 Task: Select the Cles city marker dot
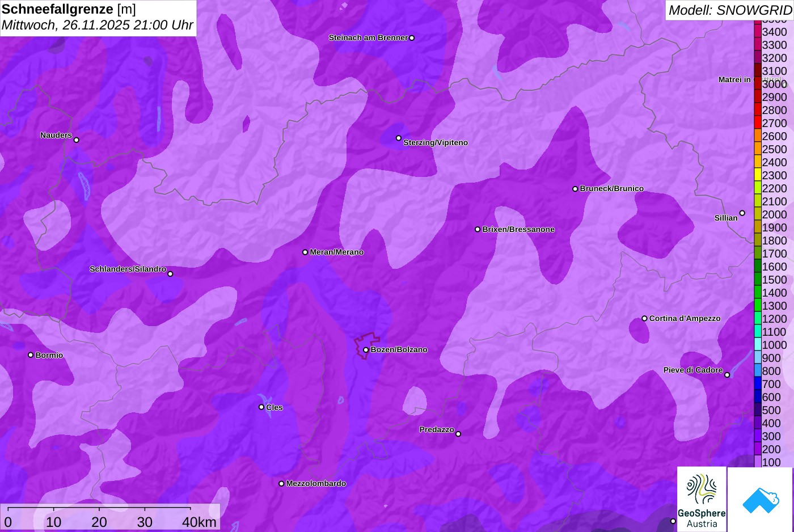[x=261, y=407]
